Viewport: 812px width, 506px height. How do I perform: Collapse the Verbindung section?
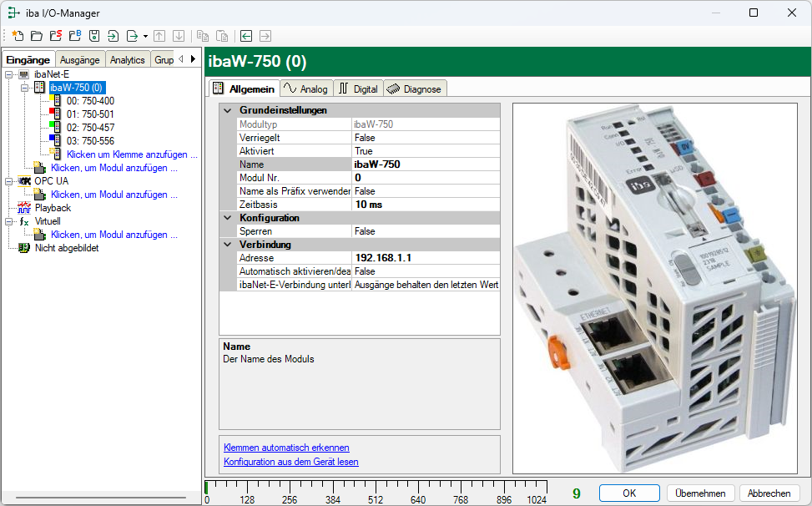point(227,245)
